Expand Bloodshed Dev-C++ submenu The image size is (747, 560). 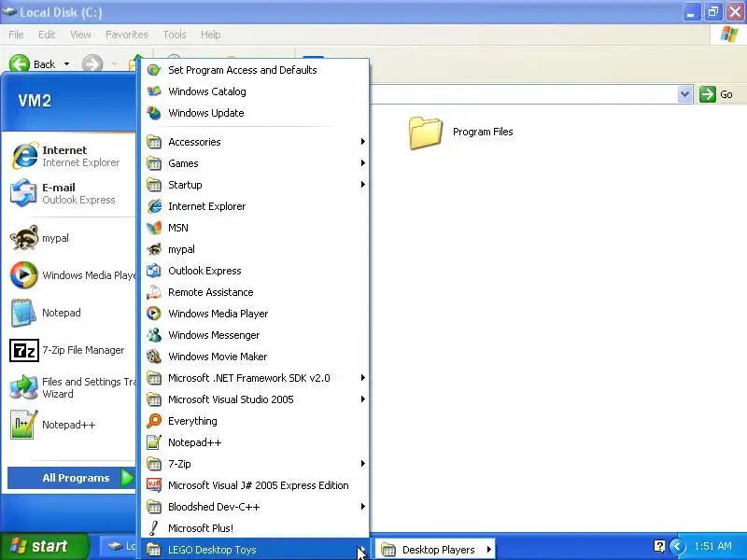tap(255, 507)
